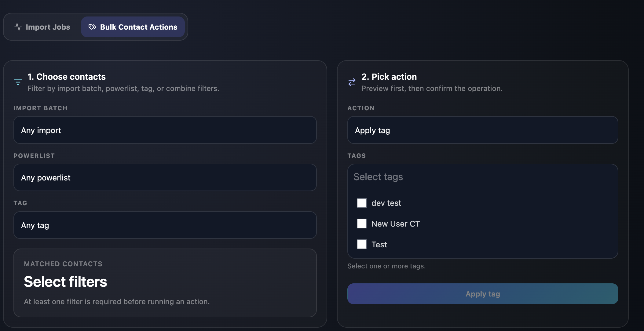Click the '1. Choose contacts' heading

tap(67, 77)
